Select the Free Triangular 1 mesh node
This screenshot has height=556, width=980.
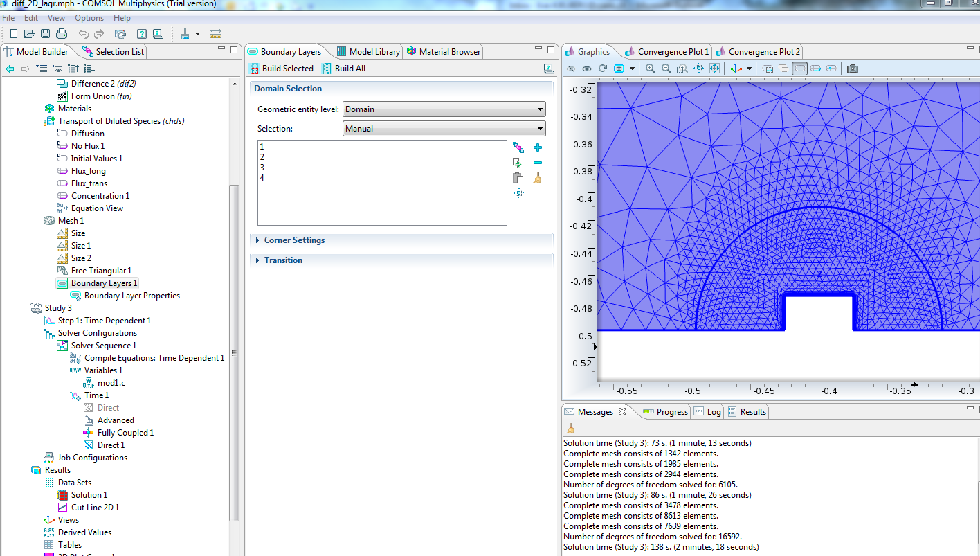pos(101,271)
